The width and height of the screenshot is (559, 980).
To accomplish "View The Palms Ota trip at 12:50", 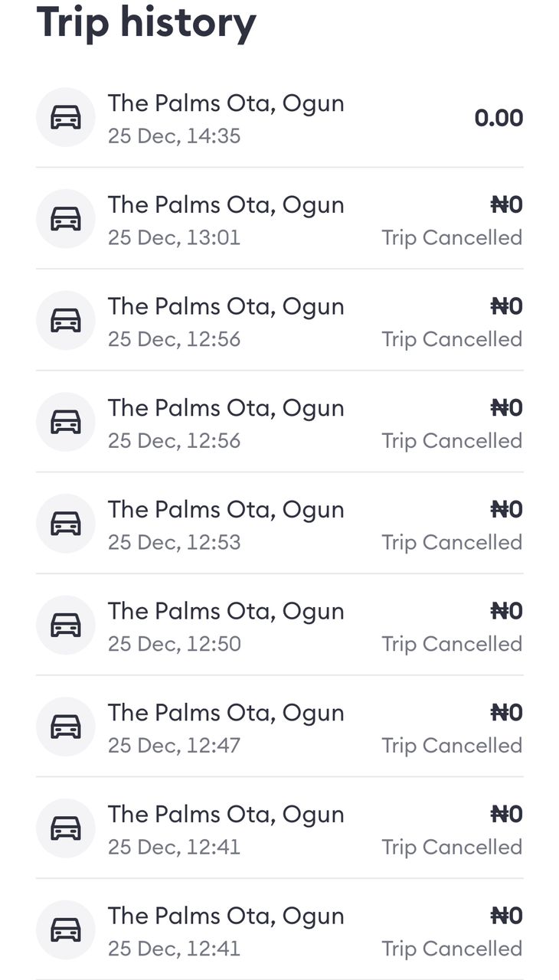I will coord(279,626).
